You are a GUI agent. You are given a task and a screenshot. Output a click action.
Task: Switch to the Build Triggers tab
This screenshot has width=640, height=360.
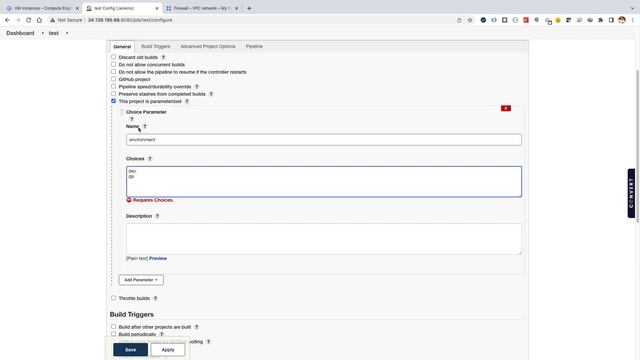(x=156, y=47)
